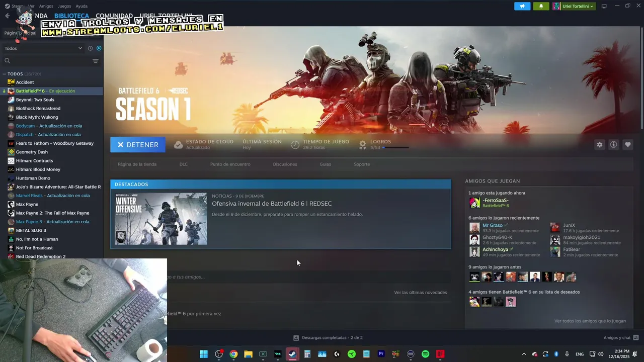
Task: Open Ver las últimas novedades link
Action: pos(420,293)
